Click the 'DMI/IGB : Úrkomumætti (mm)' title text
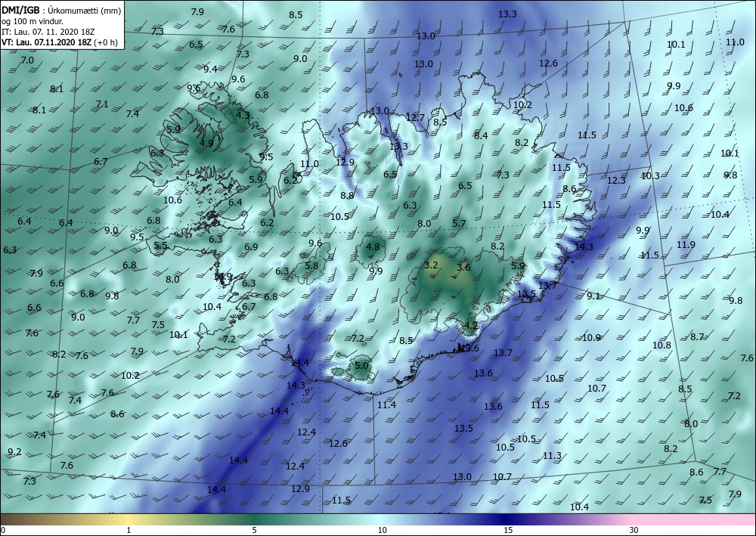The image size is (756, 536). tap(61, 10)
